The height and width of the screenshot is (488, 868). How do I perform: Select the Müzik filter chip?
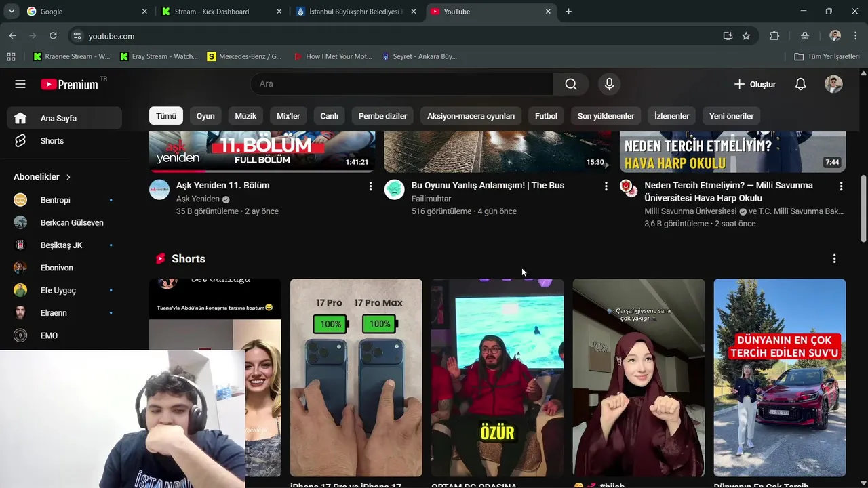point(245,116)
